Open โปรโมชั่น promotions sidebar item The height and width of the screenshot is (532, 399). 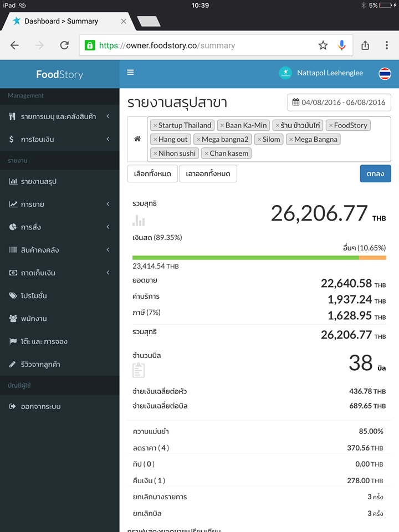[59, 295]
